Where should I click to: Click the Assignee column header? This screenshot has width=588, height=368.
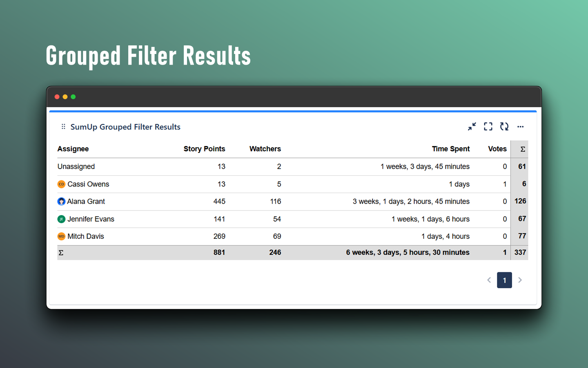73,149
